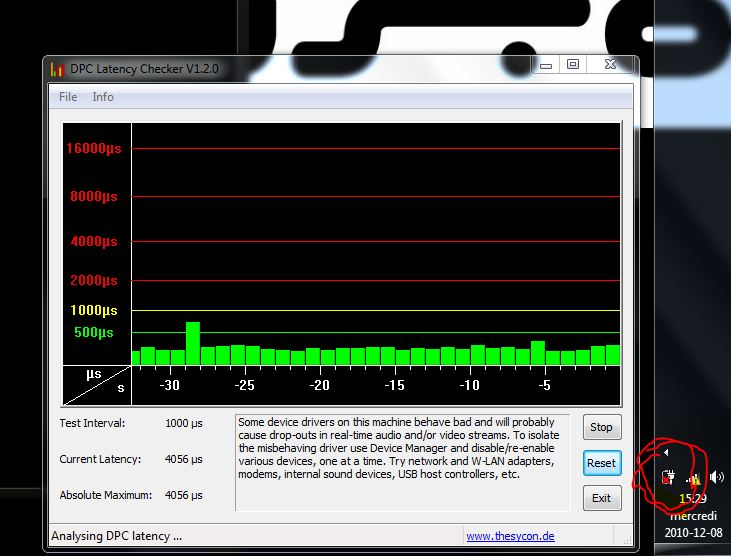Open the battery power tray icon
This screenshot has height=556, width=731.
click(667, 479)
